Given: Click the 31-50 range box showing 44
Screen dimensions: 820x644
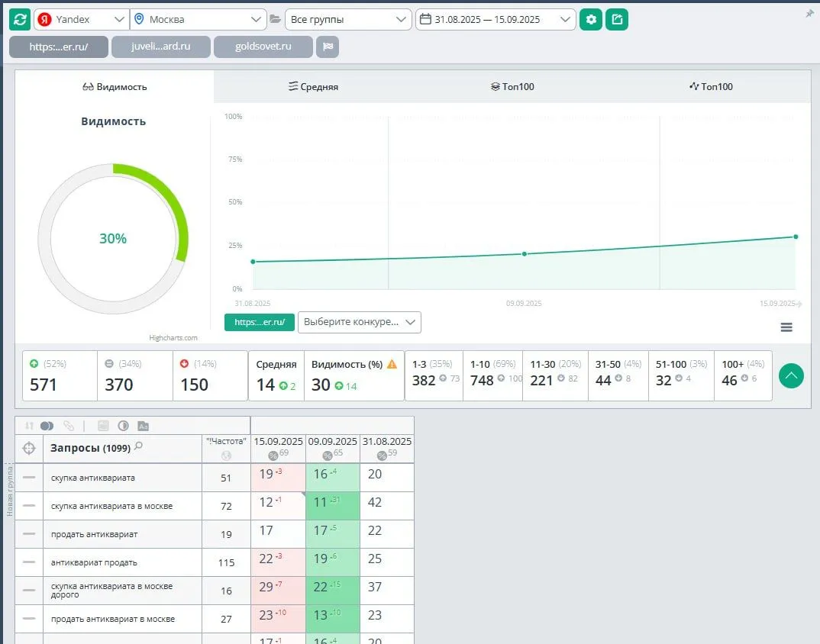Looking at the screenshot, I should coord(618,376).
